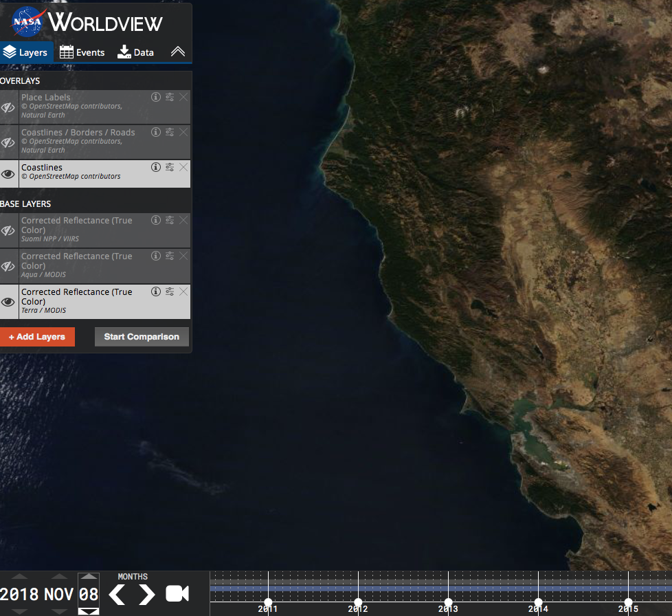The width and height of the screenshot is (672, 616).
Task: Switch to the Layers tab
Action: (x=27, y=52)
